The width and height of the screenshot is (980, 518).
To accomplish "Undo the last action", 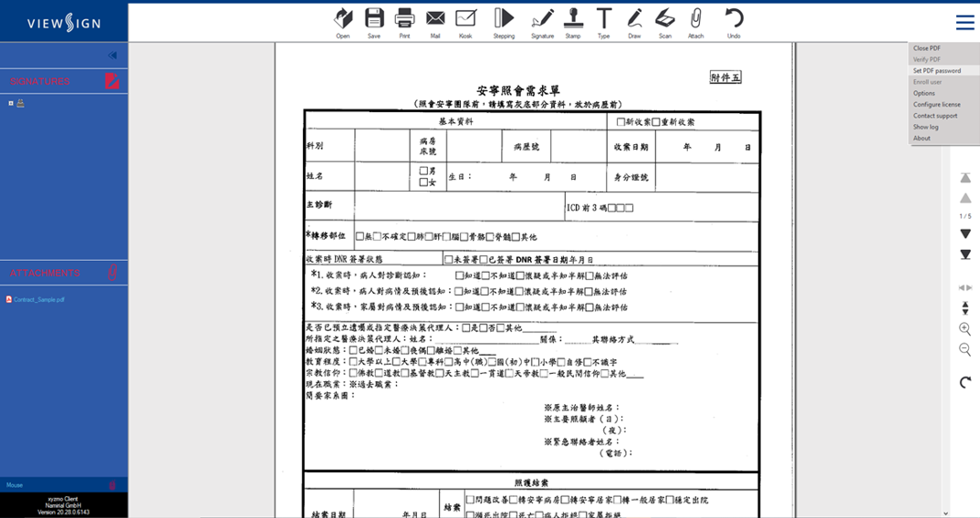I will click(x=734, y=23).
